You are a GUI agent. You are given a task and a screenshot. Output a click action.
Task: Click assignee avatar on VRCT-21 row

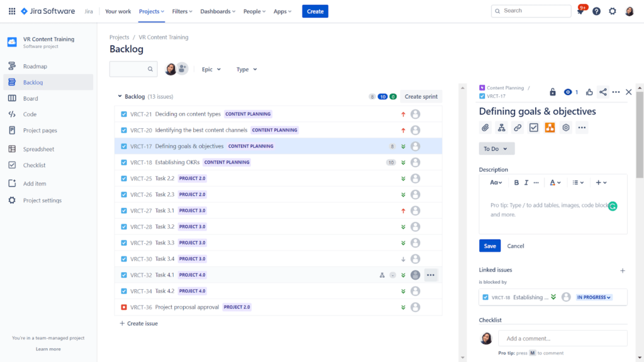(415, 114)
